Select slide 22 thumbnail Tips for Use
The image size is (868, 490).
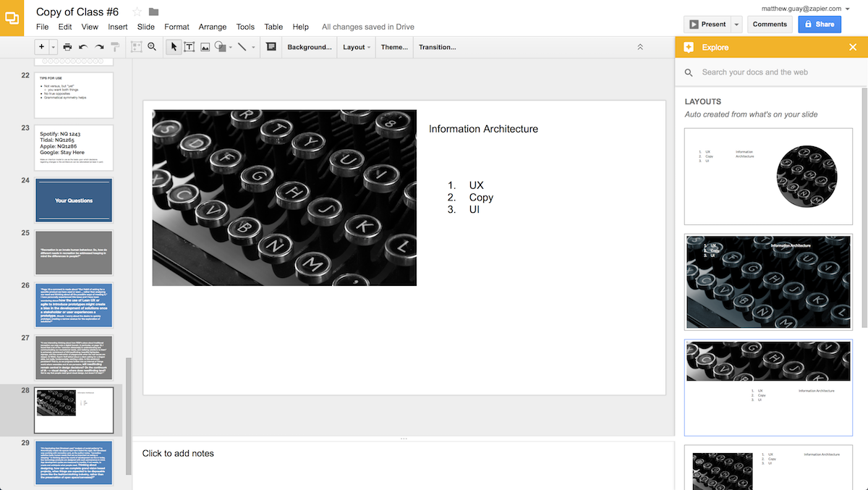74,95
